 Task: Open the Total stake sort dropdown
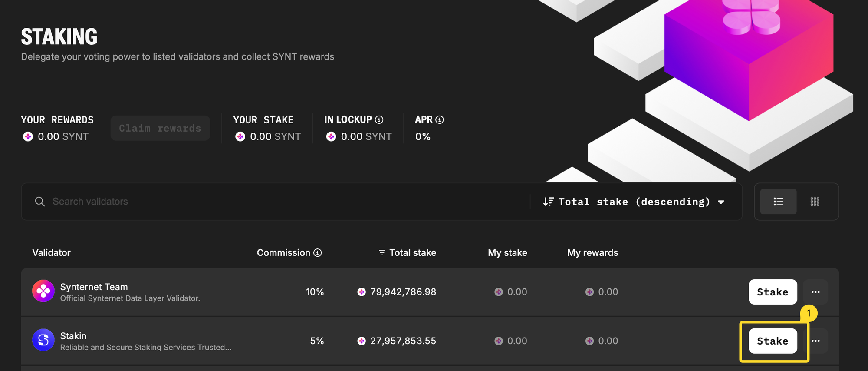634,202
